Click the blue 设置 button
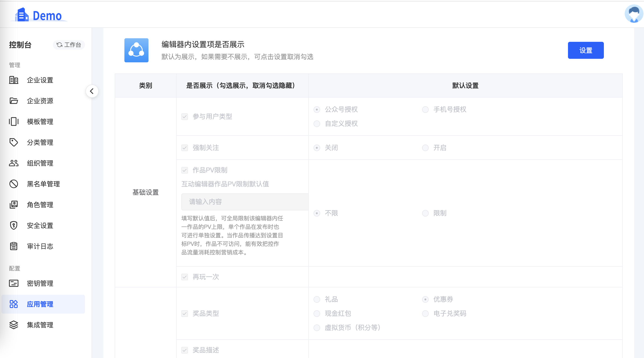The image size is (644, 358). click(585, 50)
